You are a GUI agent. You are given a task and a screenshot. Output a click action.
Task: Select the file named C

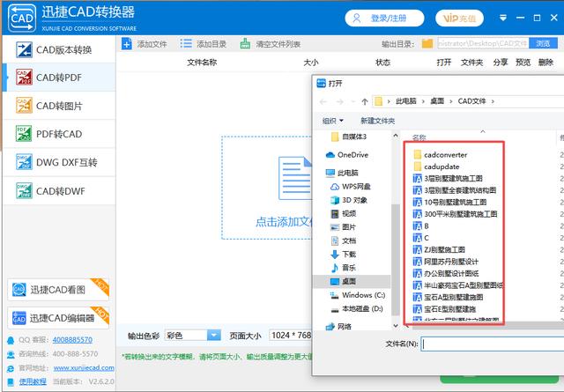pos(421,238)
